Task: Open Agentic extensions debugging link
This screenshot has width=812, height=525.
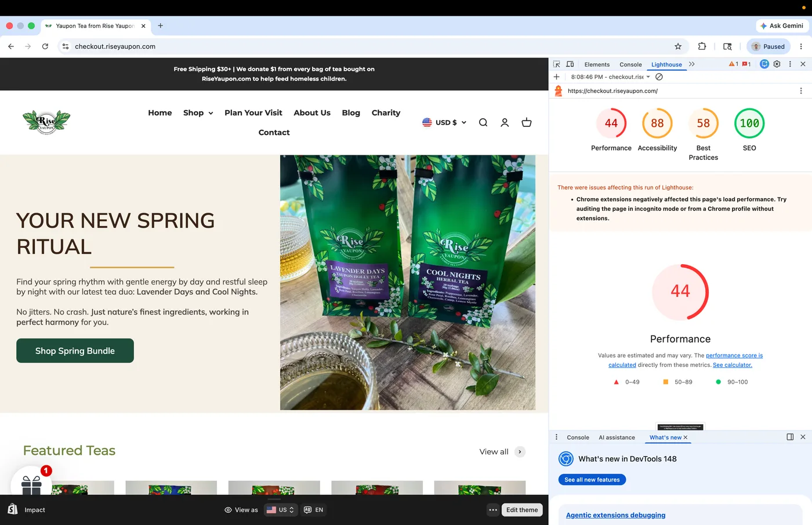Action: (615, 515)
